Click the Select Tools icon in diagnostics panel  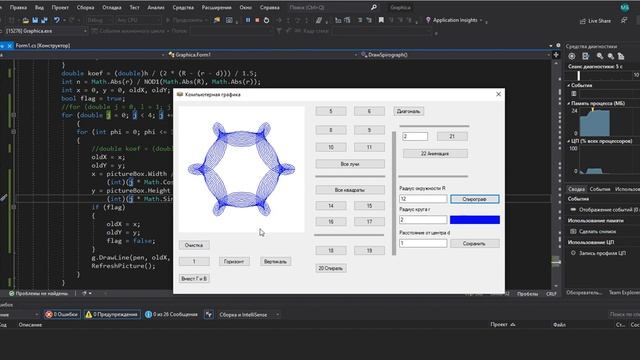click(x=586, y=56)
